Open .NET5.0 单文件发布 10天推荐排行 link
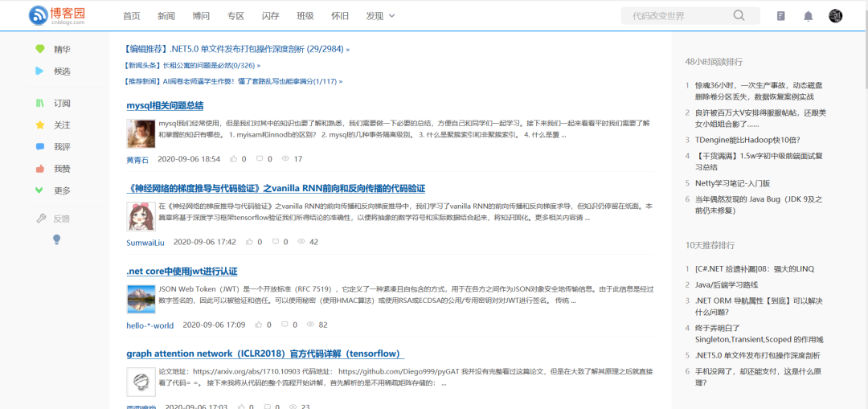Screen dimensions: 868x409 click(757, 355)
